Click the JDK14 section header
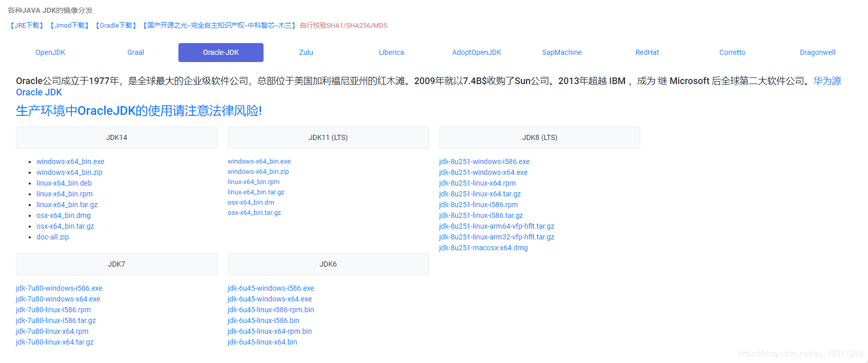The image size is (868, 363). [x=116, y=137]
